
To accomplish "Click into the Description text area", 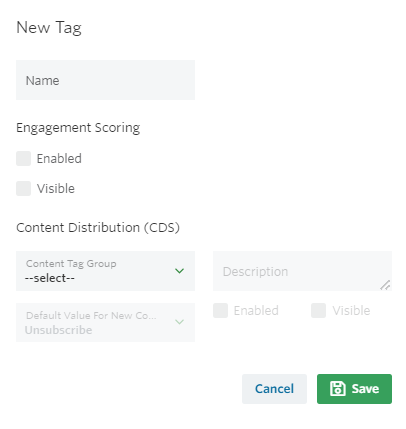I will [302, 271].
